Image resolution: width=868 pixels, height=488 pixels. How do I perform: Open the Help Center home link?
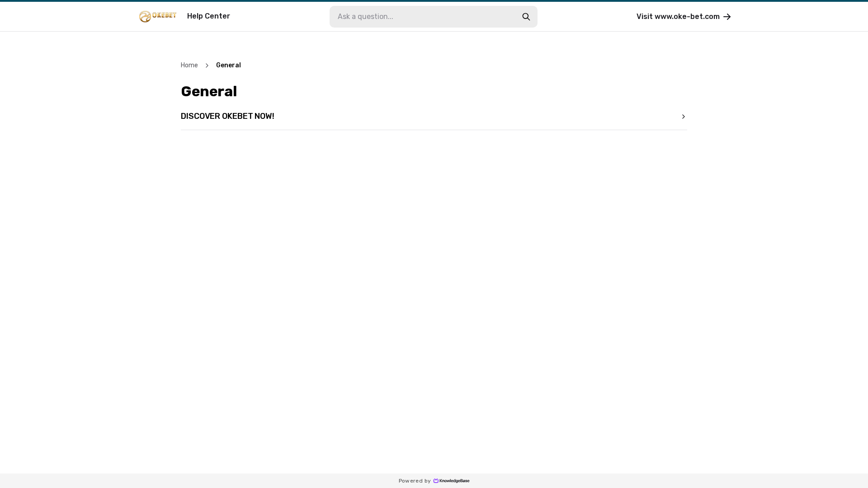208,16
